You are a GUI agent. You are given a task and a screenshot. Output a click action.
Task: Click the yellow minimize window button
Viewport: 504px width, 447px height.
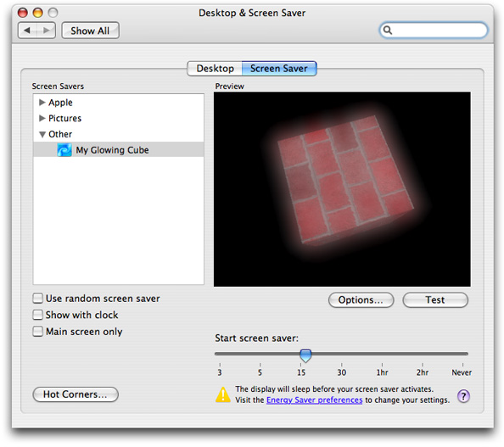click(38, 13)
